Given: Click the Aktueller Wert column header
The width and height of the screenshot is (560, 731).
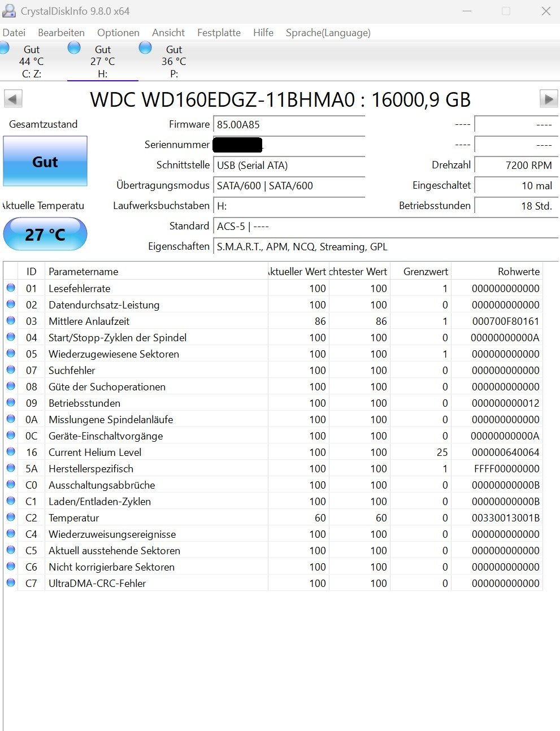Looking at the screenshot, I should (298, 271).
